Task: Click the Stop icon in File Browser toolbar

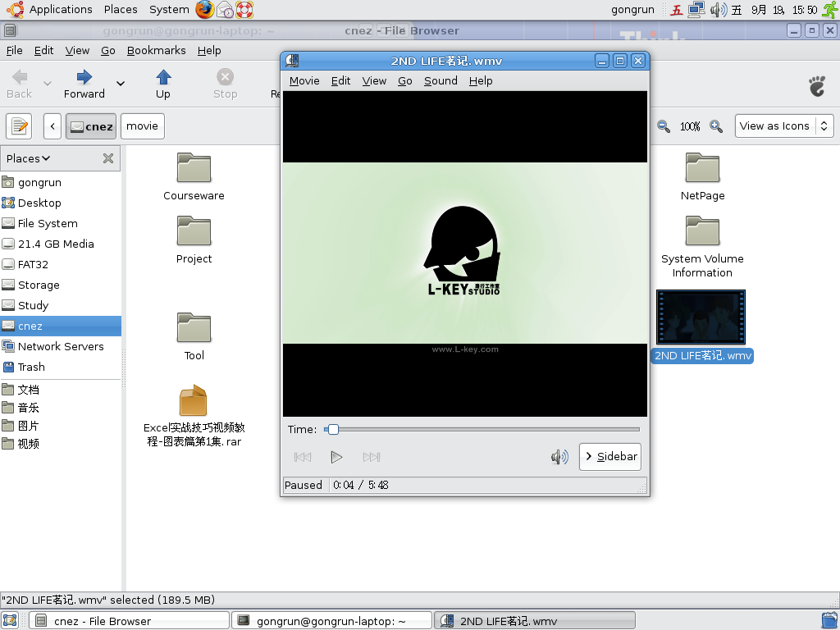Action: (x=225, y=84)
